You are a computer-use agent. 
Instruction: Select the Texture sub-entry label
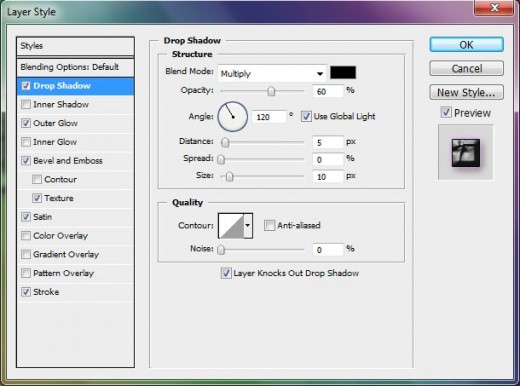(x=59, y=198)
